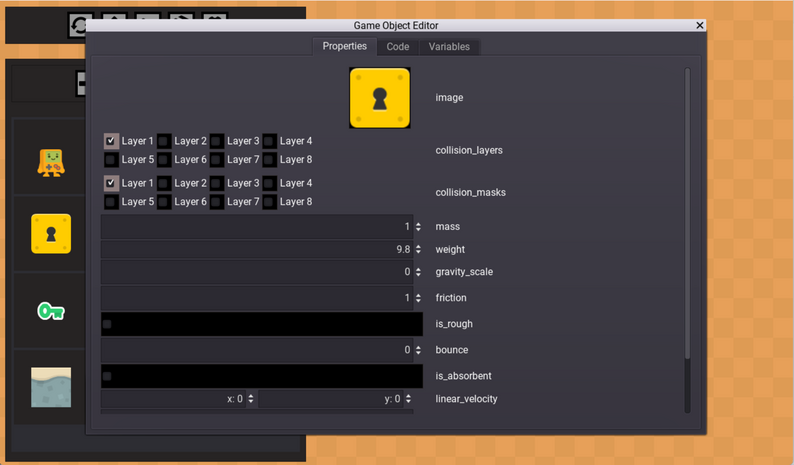This screenshot has height=465, width=794.
Task: Enable Layer 8 in collision_layers
Action: pos(269,160)
